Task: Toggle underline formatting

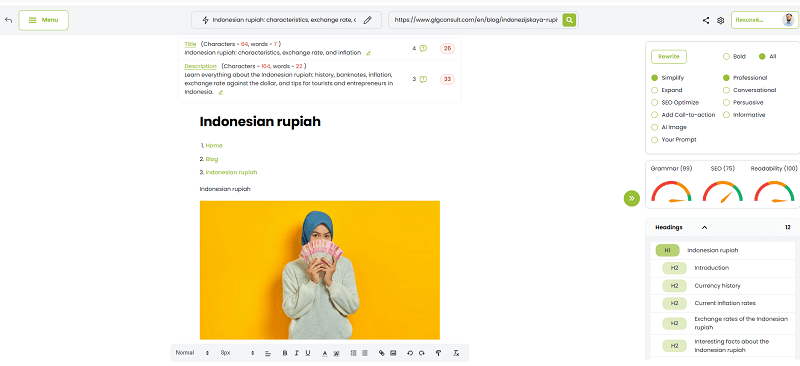Action: pos(308,353)
